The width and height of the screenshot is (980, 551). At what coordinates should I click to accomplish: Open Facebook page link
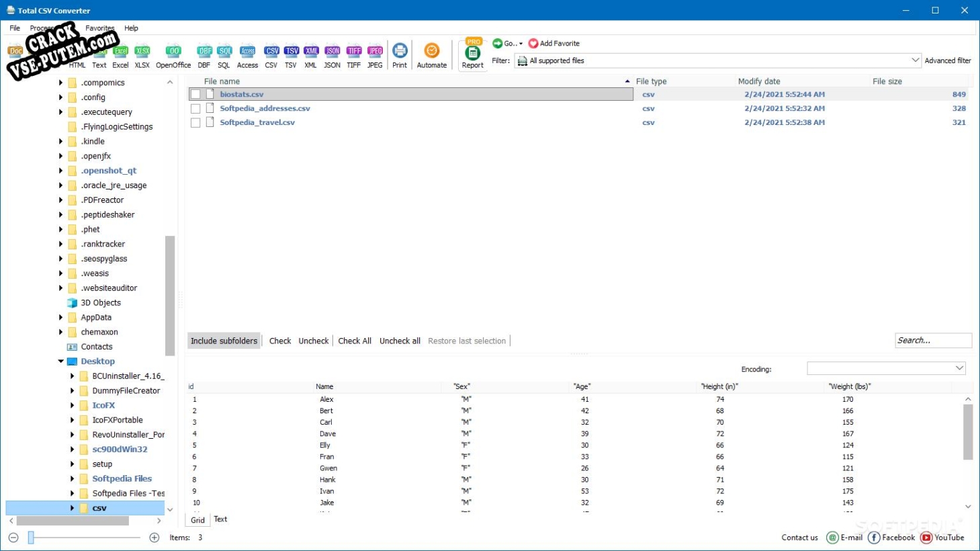point(892,538)
